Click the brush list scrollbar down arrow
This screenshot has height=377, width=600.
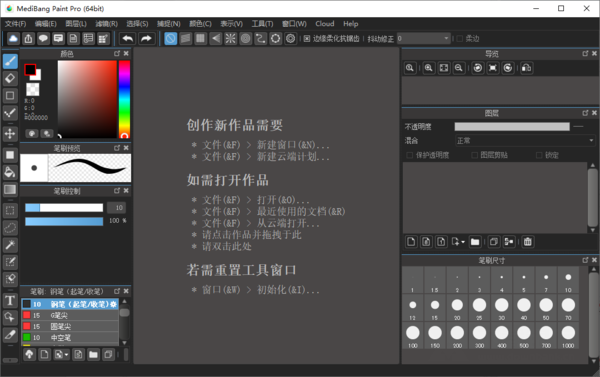124,343
